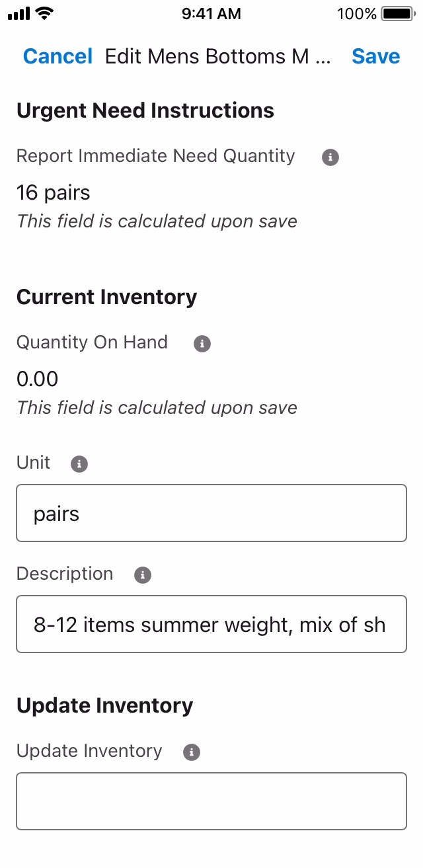Select the Urgent Need Instructions heading
This screenshot has width=423, height=868.
click(145, 110)
